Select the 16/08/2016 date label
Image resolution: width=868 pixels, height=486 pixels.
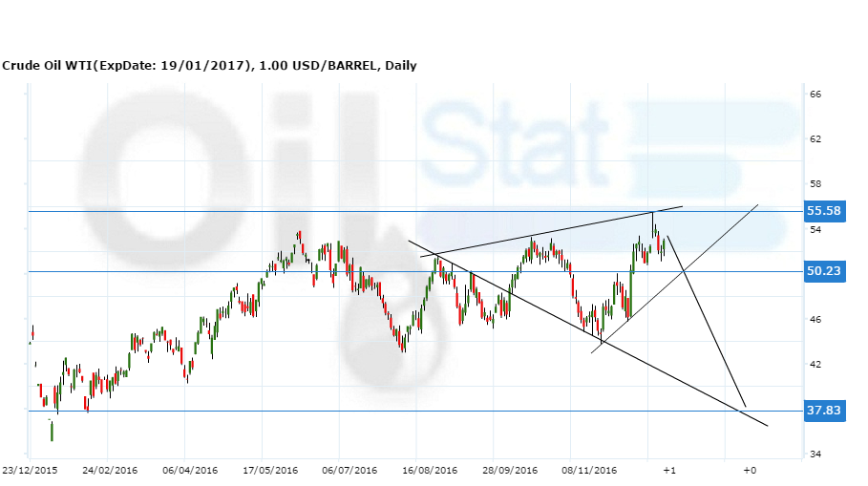tap(429, 471)
